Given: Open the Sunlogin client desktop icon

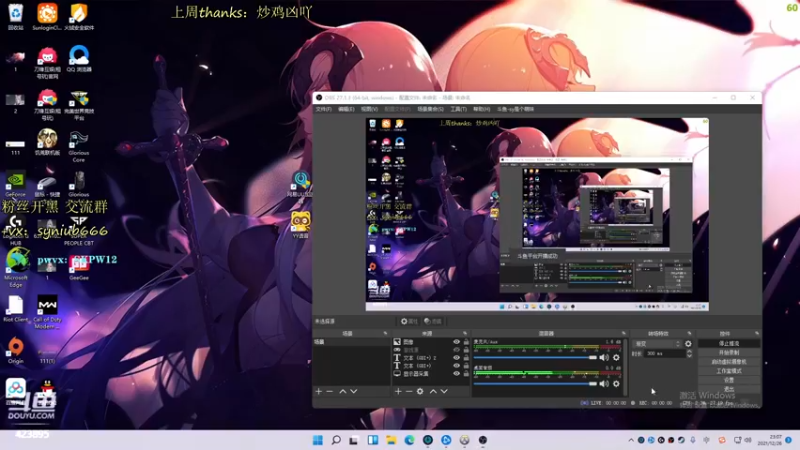Looking at the screenshot, I should (47, 16).
